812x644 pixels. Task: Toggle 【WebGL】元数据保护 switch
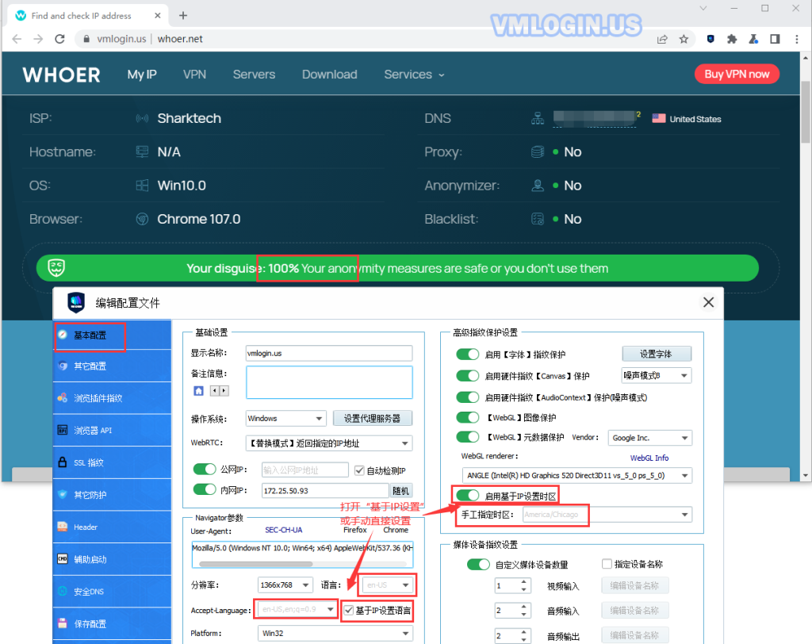[468, 437]
